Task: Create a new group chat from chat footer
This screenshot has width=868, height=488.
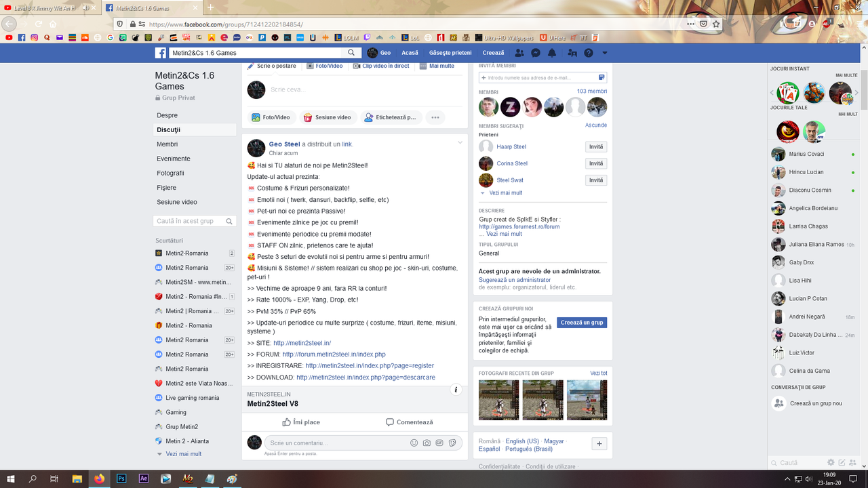Action: (852, 462)
